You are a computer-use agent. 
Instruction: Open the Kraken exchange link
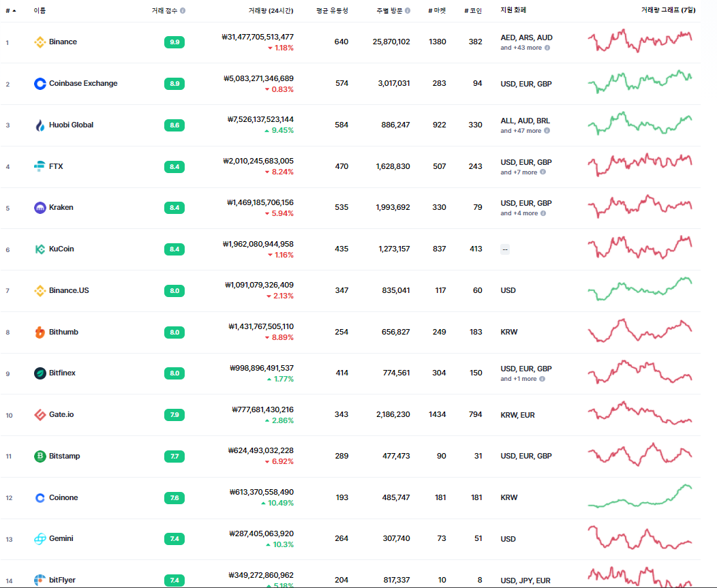tap(61, 207)
